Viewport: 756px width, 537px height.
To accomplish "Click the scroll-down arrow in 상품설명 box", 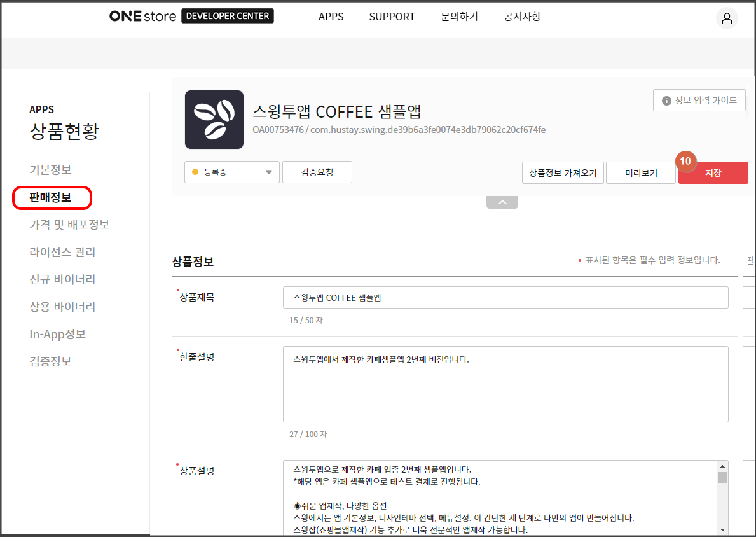I will pos(724,530).
